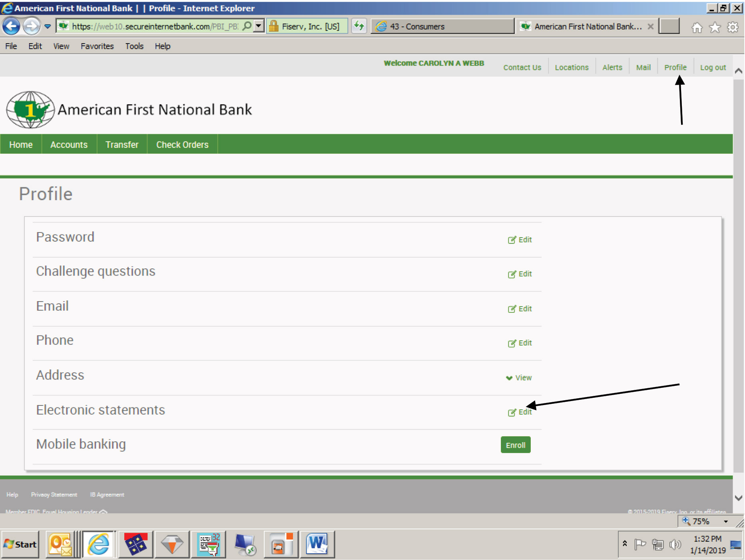Viewport: 745px width, 560px height.
Task: Open the address bar autocomplete dropdown arrow
Action: tap(259, 26)
